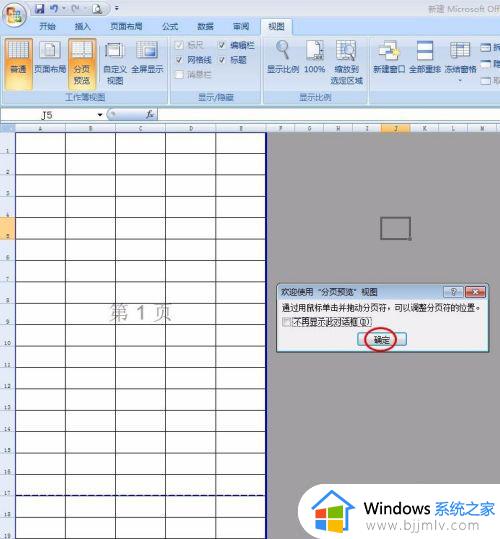This screenshot has height=539, width=500.
Task: Select the entire sheet with corner button
Action: pyautogui.click(x=8, y=128)
